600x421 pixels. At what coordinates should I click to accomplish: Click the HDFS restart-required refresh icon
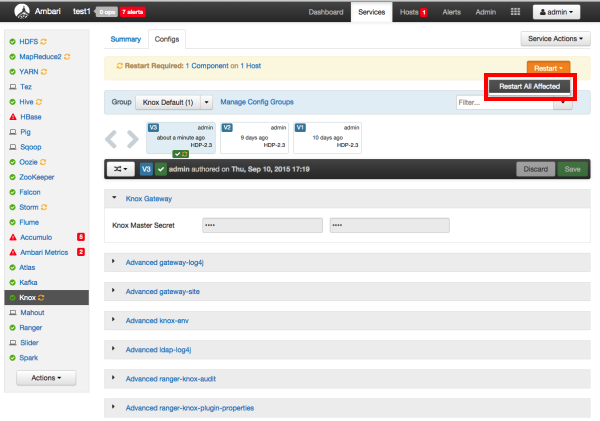[x=44, y=42]
